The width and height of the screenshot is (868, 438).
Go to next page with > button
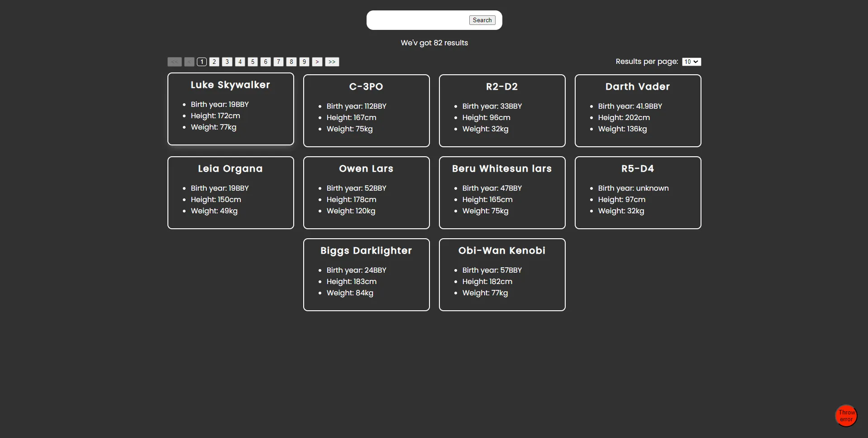click(317, 62)
